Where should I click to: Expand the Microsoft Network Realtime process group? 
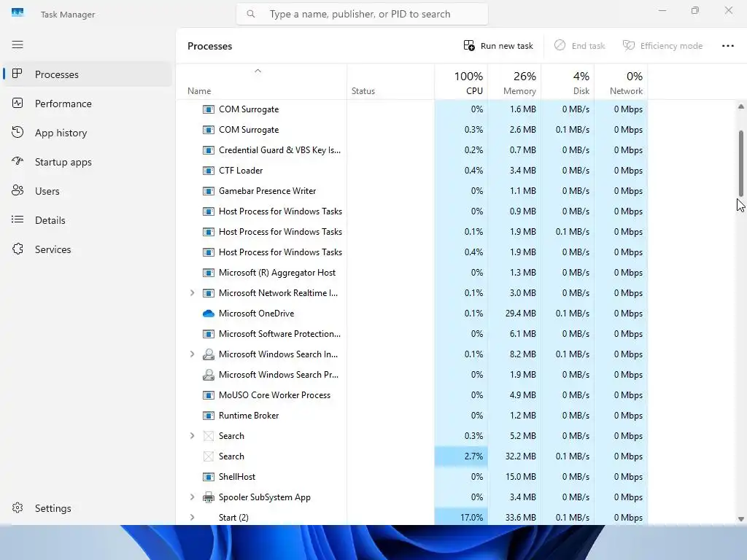192,293
